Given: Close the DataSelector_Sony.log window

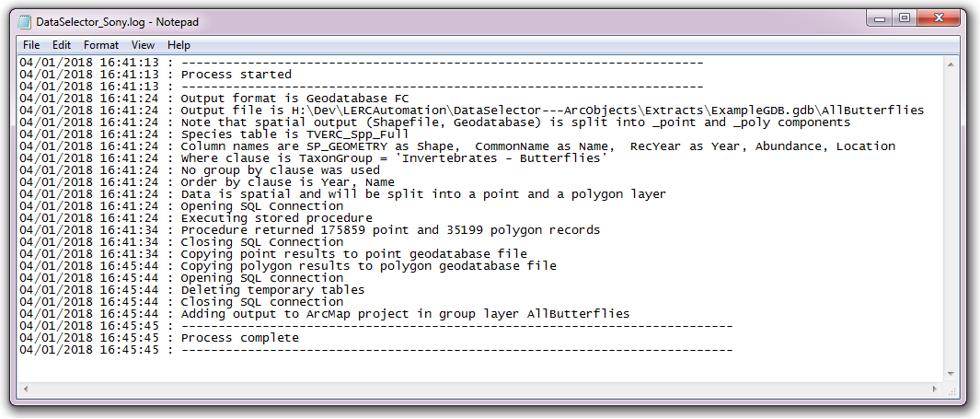Looking at the screenshot, I should [x=938, y=18].
